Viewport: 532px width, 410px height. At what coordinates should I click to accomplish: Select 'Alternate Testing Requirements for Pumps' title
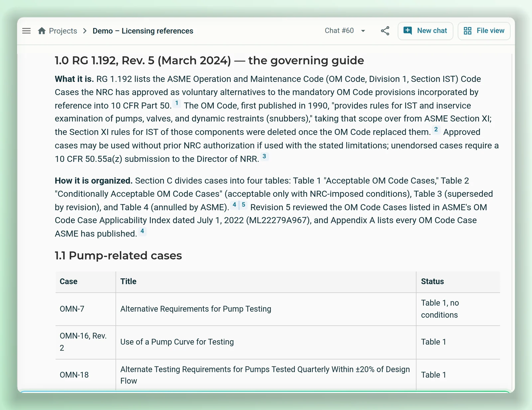[265, 375]
